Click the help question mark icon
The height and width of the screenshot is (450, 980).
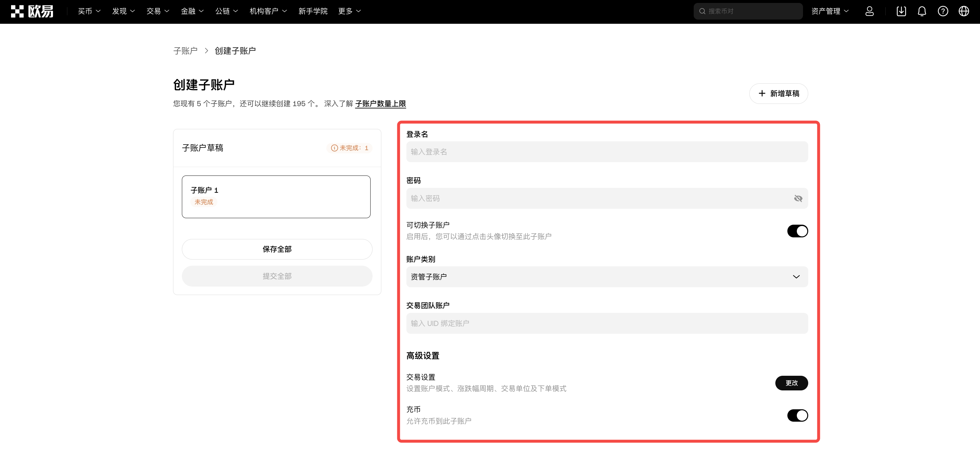943,11
